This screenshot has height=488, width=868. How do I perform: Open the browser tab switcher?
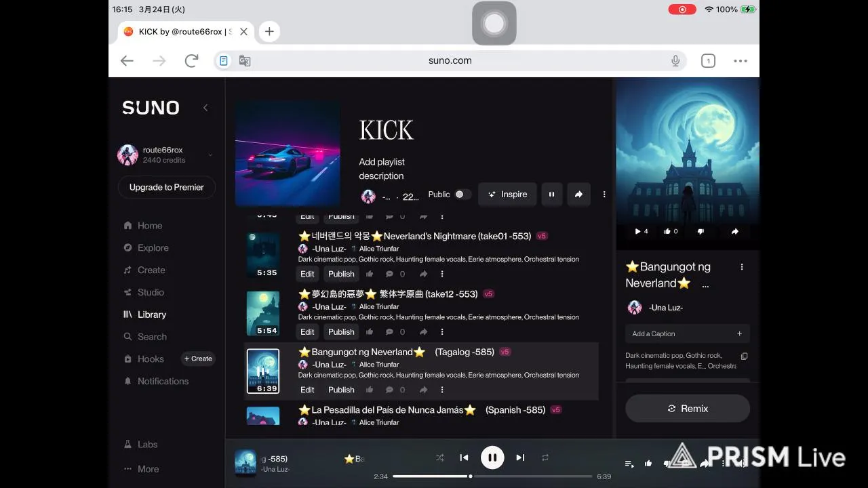[x=708, y=61]
